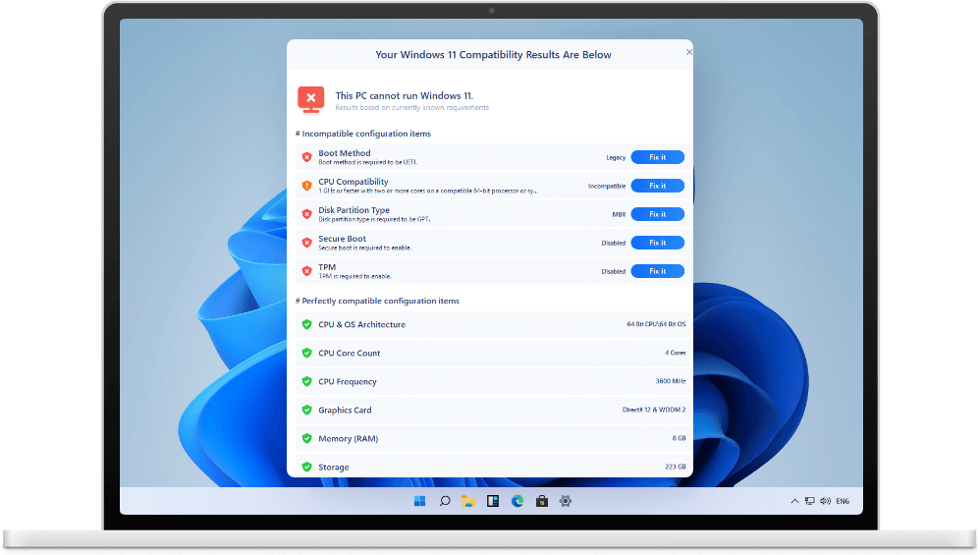The height and width of the screenshot is (555, 980).
Task: Click the '8 GB' memory value
Action: coord(679,439)
